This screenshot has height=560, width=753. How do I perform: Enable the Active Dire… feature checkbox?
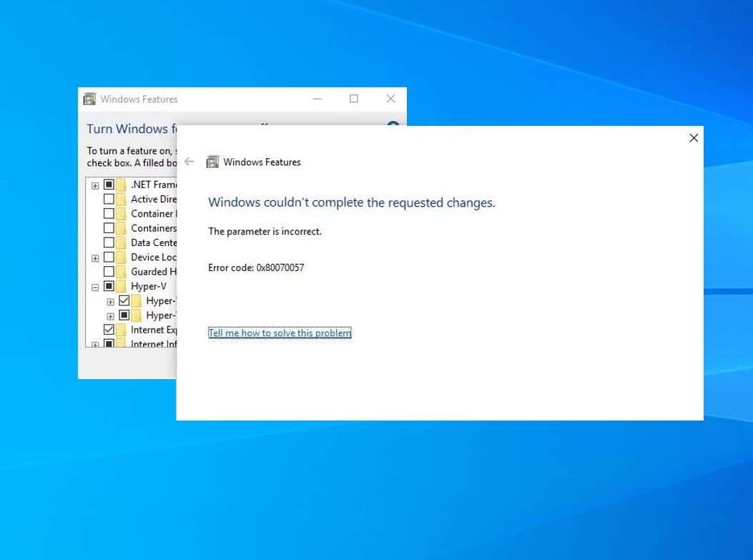point(109,199)
